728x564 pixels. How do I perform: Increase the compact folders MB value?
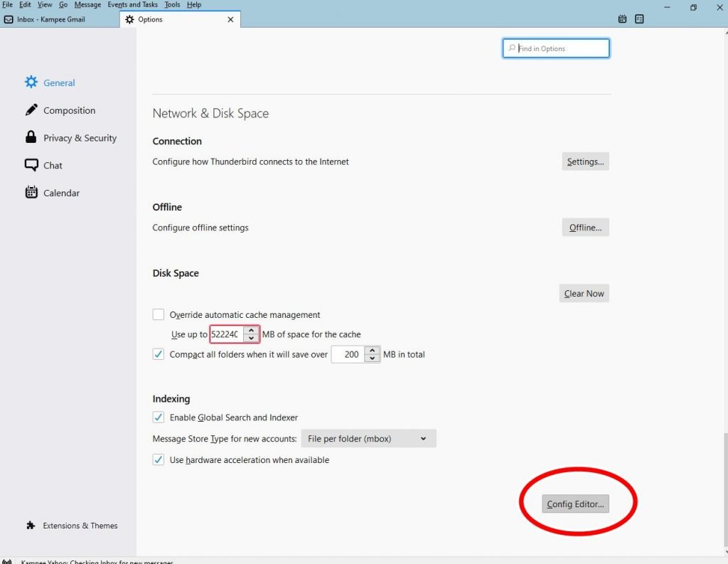(x=373, y=351)
